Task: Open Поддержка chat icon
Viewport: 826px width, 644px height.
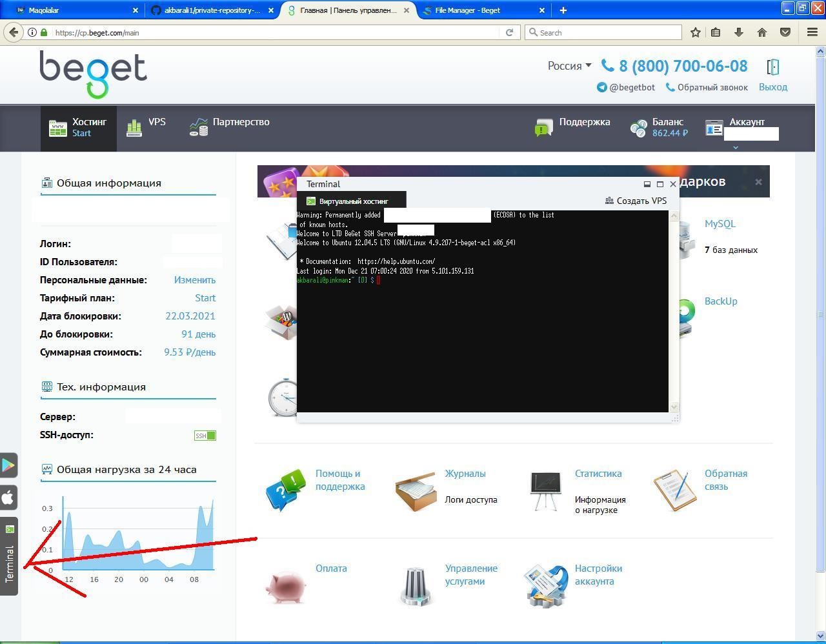Action: click(x=544, y=128)
